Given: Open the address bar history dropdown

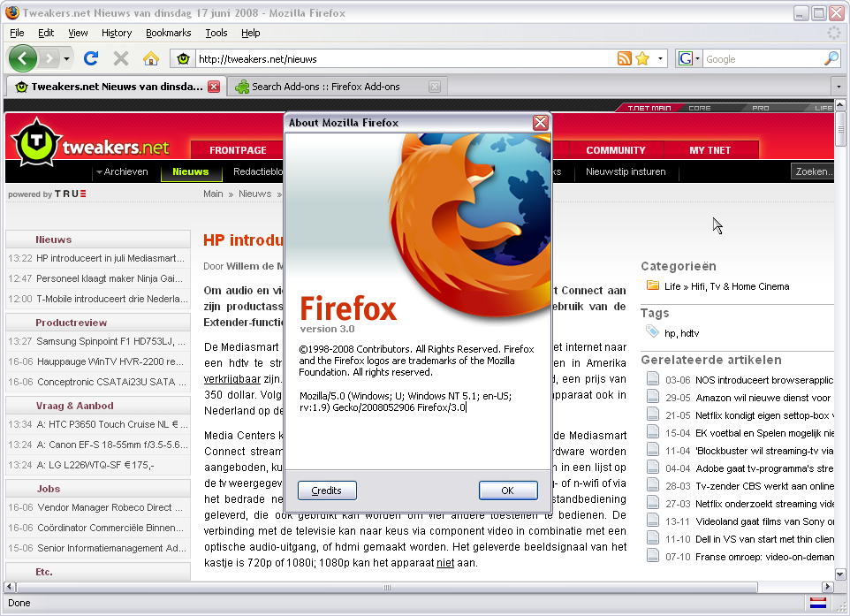Looking at the screenshot, I should click(x=660, y=58).
